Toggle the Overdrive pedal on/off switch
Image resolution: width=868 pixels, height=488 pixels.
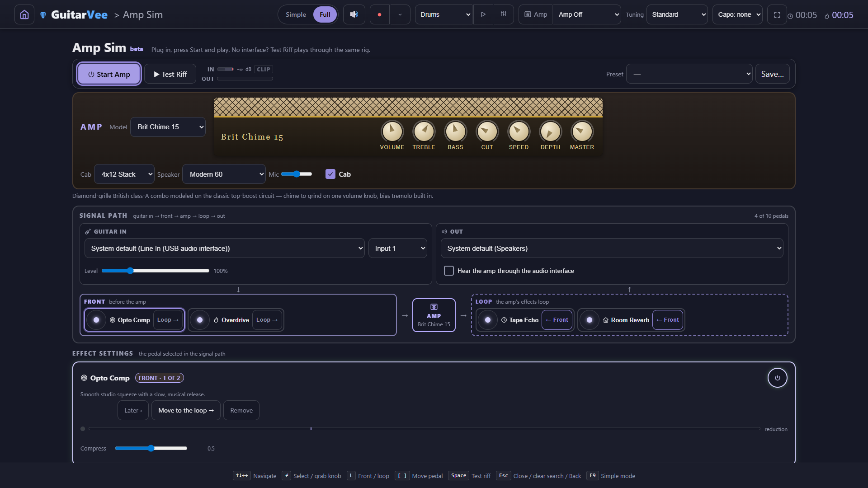[200, 320]
